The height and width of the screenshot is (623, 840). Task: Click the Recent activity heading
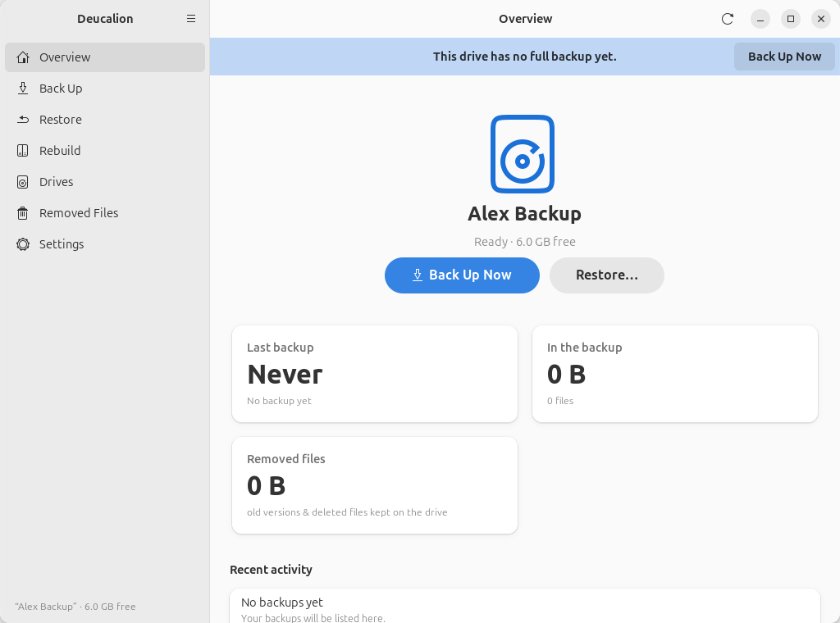(271, 570)
